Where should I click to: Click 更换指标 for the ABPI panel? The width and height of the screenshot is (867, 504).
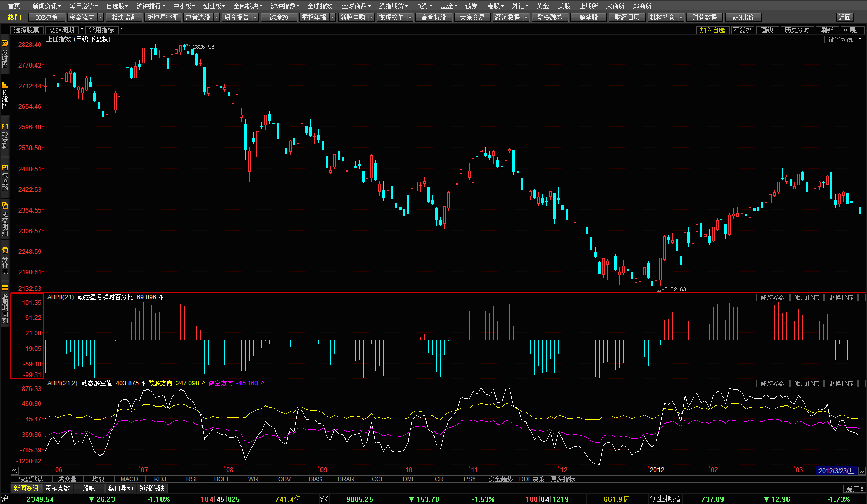(841, 384)
